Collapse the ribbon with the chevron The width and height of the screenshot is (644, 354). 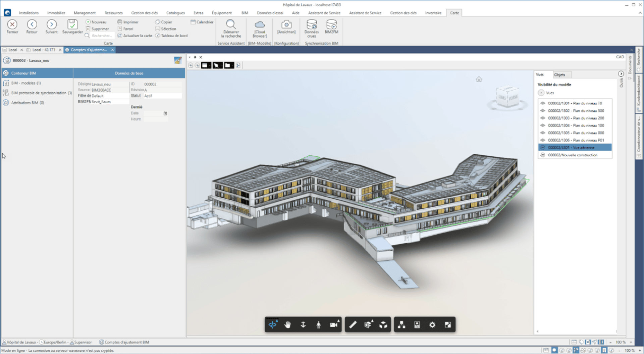[x=640, y=13]
